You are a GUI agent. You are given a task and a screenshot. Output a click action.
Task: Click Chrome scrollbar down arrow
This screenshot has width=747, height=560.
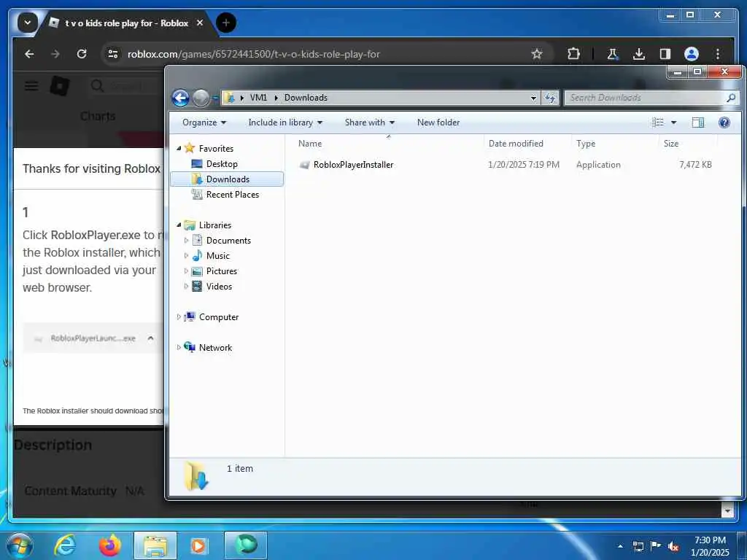coord(727,511)
